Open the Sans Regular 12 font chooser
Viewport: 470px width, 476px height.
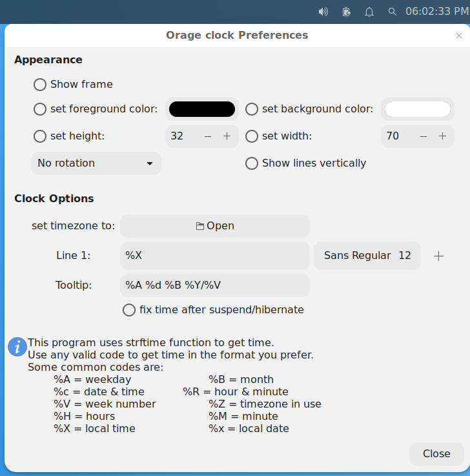click(367, 256)
